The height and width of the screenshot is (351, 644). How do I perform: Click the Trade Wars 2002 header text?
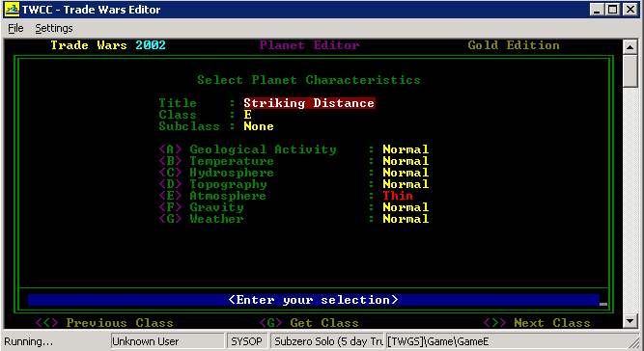coord(108,45)
